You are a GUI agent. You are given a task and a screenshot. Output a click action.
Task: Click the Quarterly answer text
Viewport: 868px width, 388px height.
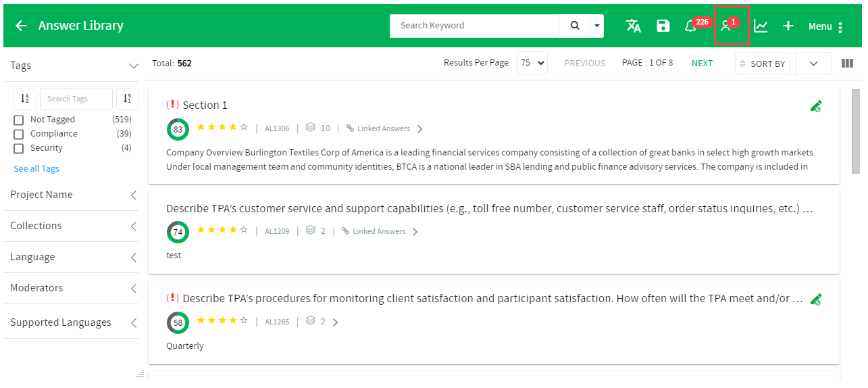tap(184, 345)
